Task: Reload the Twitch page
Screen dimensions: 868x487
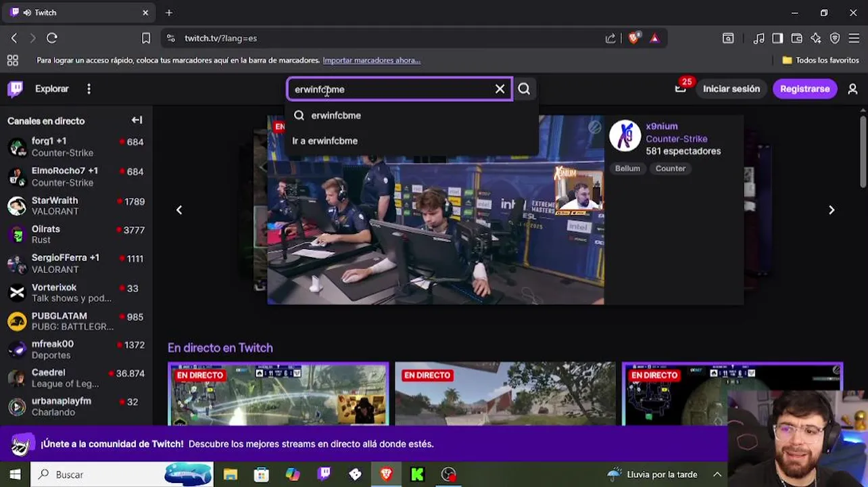Action: (52, 38)
